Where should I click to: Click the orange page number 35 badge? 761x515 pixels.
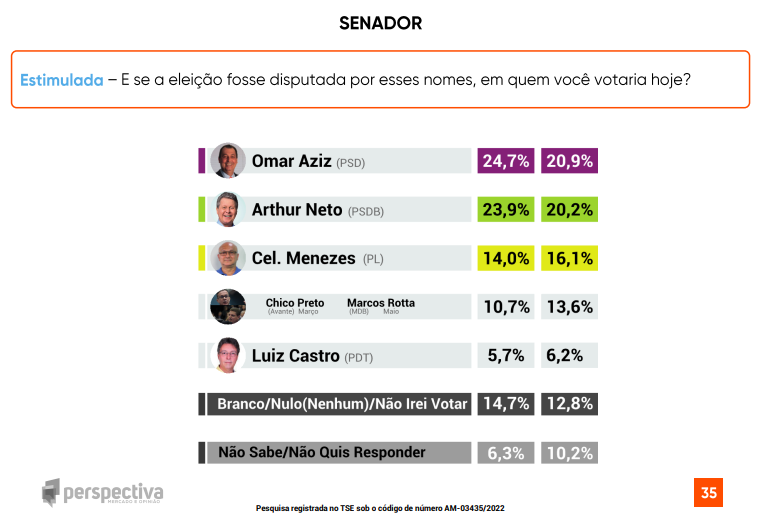pyautogui.click(x=708, y=492)
